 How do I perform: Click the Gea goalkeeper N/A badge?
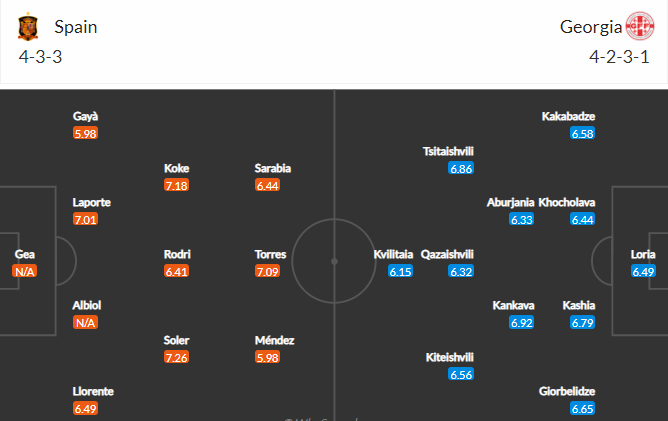25,271
